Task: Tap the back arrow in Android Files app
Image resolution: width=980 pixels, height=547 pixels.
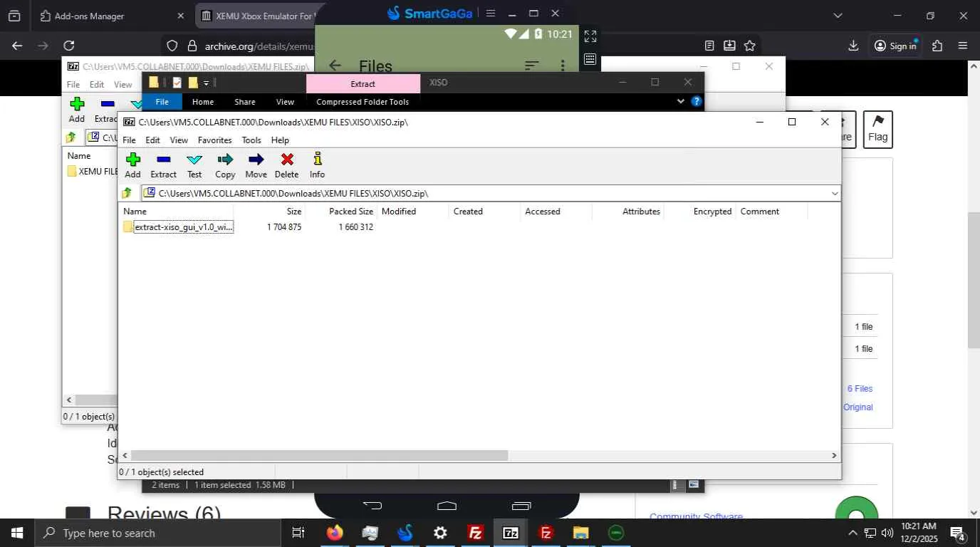Action: click(335, 66)
